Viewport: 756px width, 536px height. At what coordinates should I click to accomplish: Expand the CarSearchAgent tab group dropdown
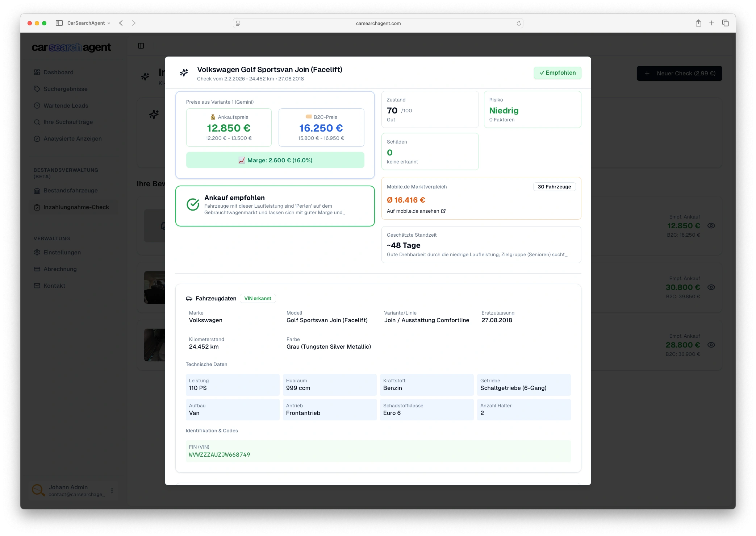coord(89,23)
